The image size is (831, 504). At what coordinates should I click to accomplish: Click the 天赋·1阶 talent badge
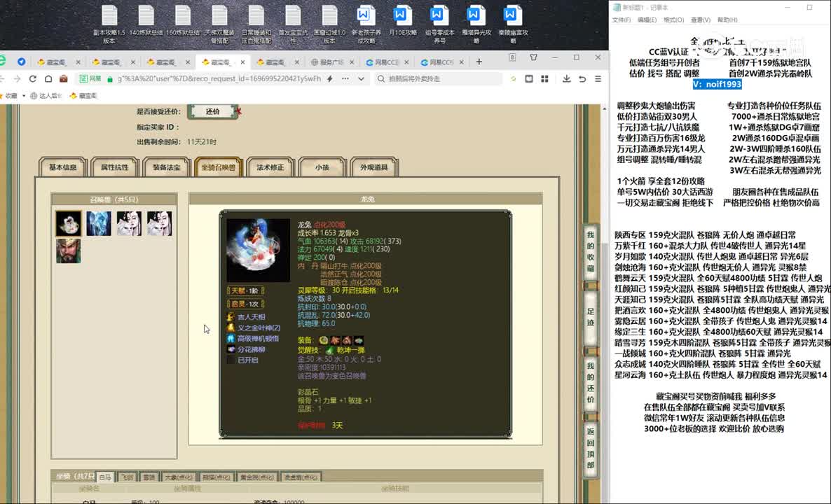coord(245,290)
